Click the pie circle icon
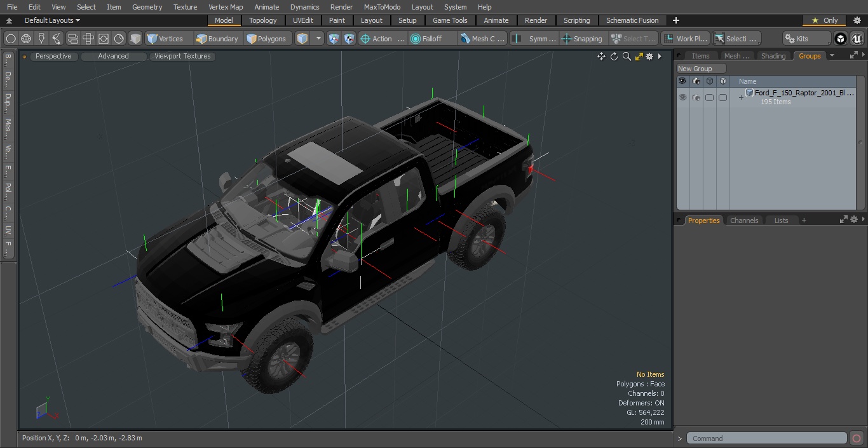This screenshot has height=448, width=868. (119, 39)
